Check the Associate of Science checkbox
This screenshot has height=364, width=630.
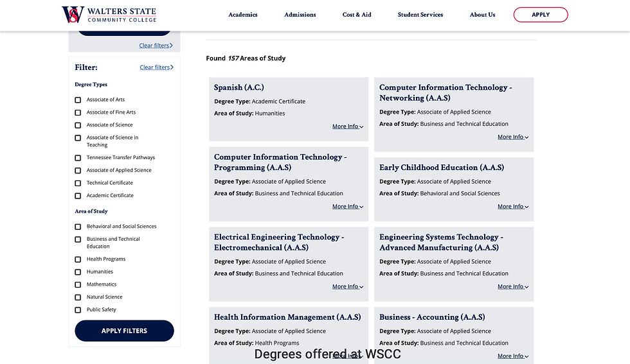[78, 125]
